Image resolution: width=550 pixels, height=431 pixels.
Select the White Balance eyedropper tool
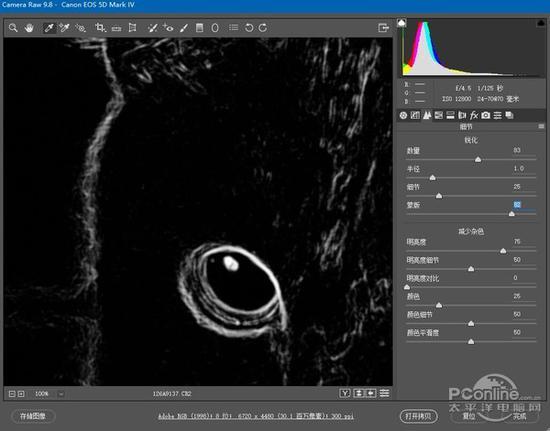click(49, 28)
